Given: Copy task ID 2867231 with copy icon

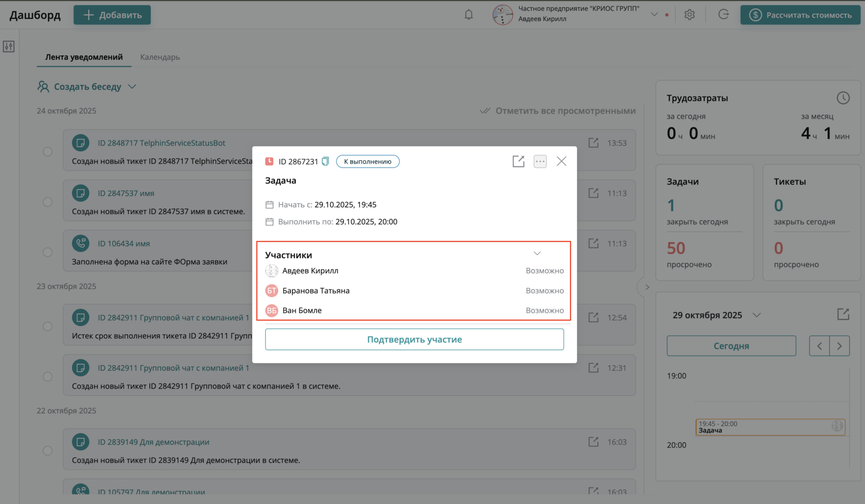Looking at the screenshot, I should pyautogui.click(x=325, y=162).
